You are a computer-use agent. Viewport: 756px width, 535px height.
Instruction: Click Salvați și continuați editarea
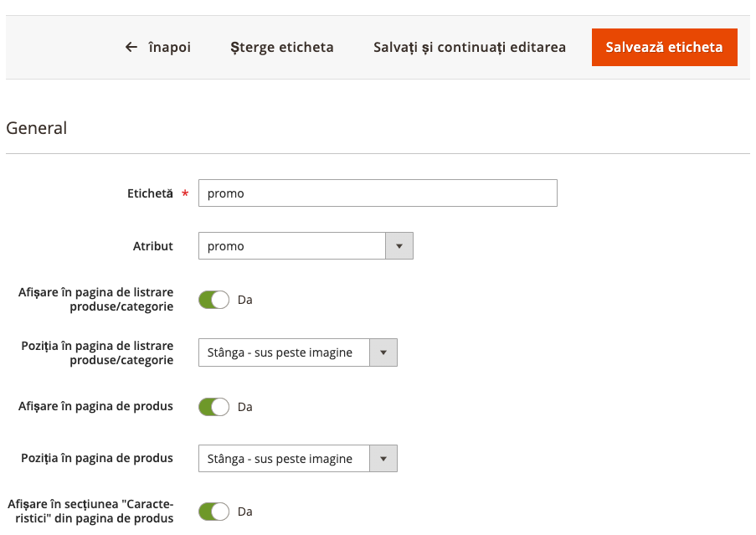tap(470, 47)
